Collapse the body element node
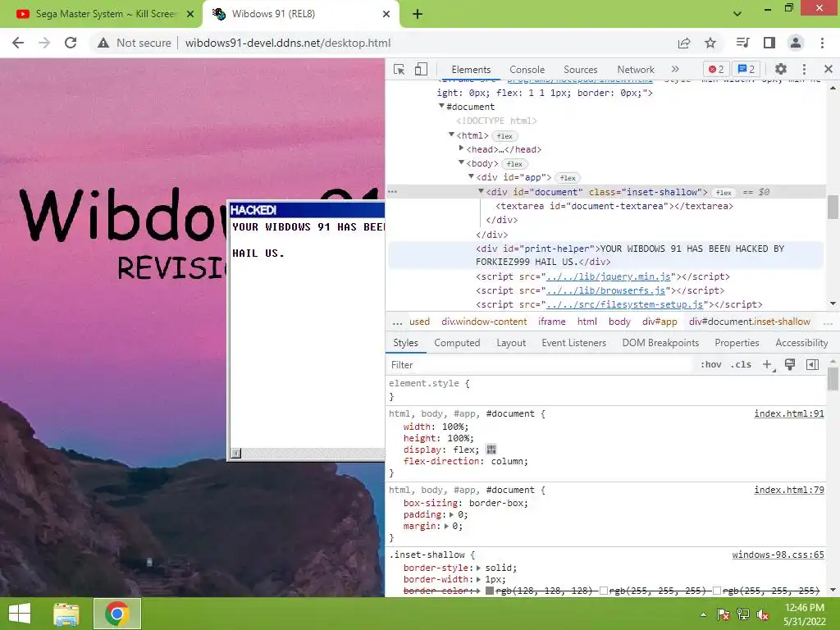This screenshot has height=630, width=840. pyautogui.click(x=461, y=162)
